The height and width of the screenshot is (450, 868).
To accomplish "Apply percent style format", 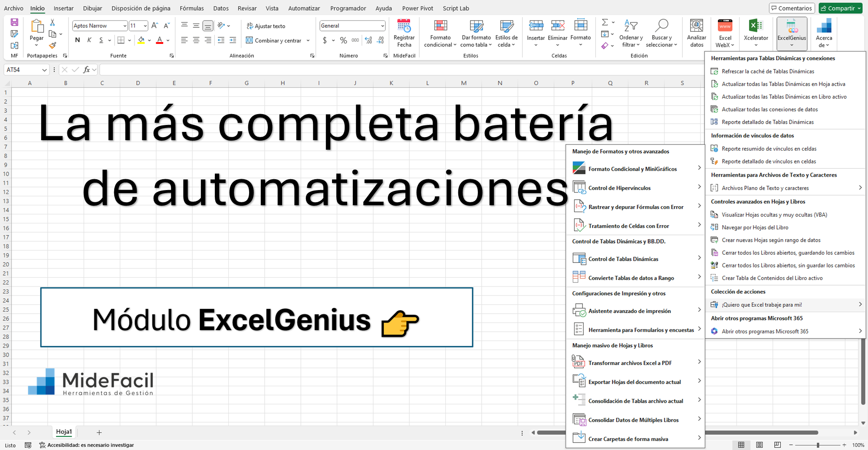I will click(343, 40).
